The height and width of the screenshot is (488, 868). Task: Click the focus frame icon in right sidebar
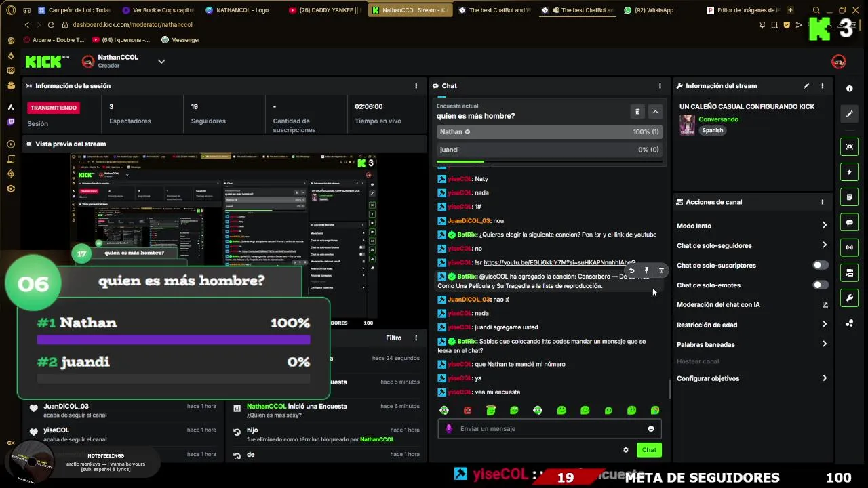849,146
